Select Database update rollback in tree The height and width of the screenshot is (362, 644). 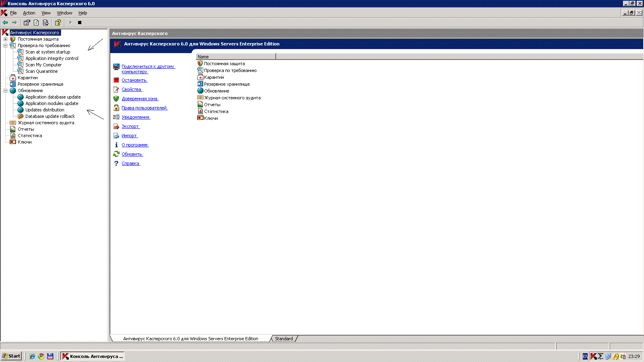coord(50,116)
